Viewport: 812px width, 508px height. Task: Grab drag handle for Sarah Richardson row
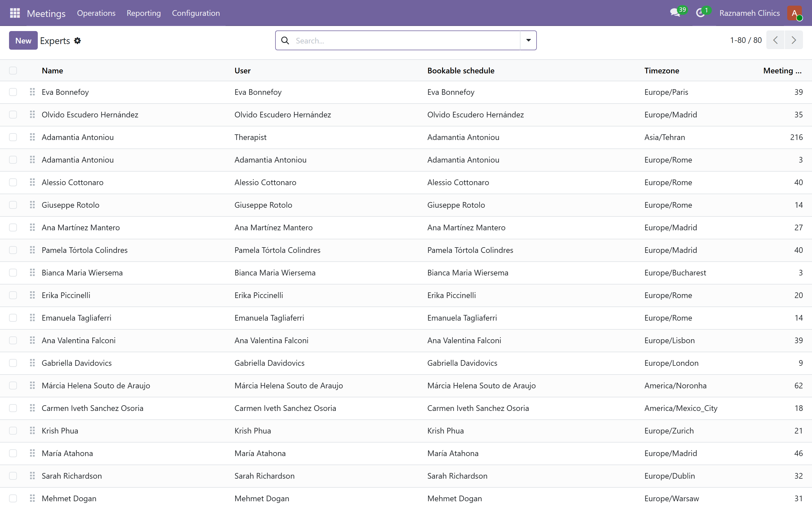(32, 476)
